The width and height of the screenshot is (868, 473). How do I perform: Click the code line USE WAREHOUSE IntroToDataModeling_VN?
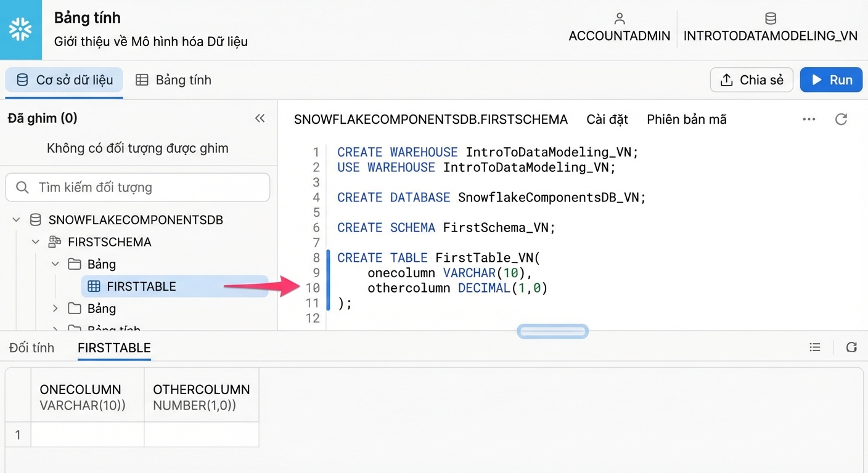pyautogui.click(x=477, y=167)
